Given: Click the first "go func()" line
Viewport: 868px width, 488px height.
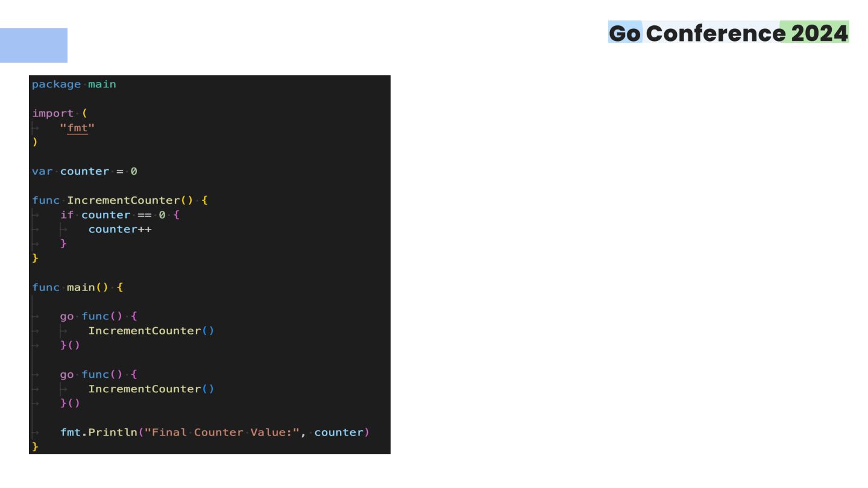Looking at the screenshot, I should pos(99,316).
